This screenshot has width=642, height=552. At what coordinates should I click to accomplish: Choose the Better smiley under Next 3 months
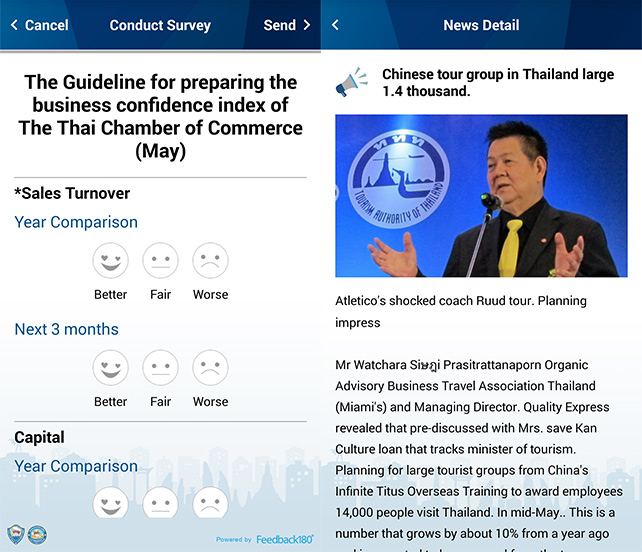click(x=110, y=368)
